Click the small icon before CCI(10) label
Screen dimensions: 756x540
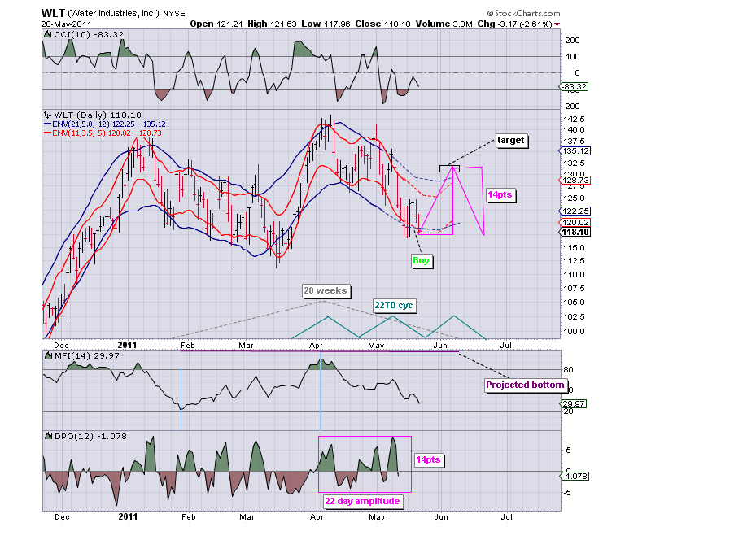pos(48,35)
